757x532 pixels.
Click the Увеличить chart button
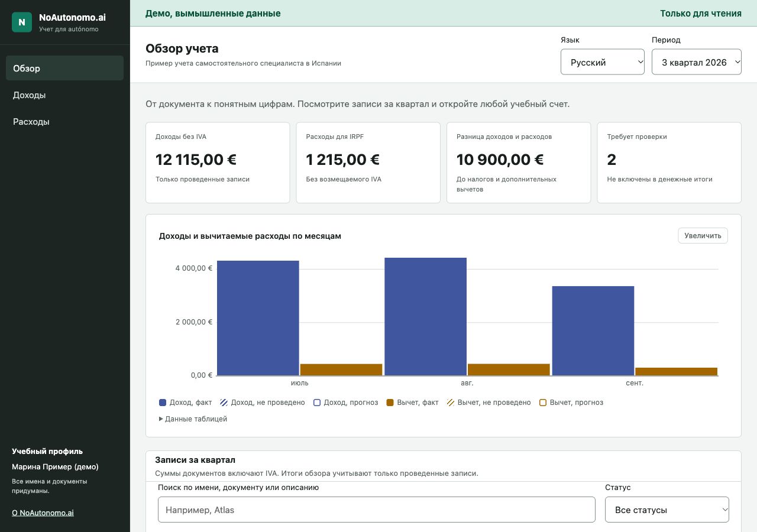(703, 235)
